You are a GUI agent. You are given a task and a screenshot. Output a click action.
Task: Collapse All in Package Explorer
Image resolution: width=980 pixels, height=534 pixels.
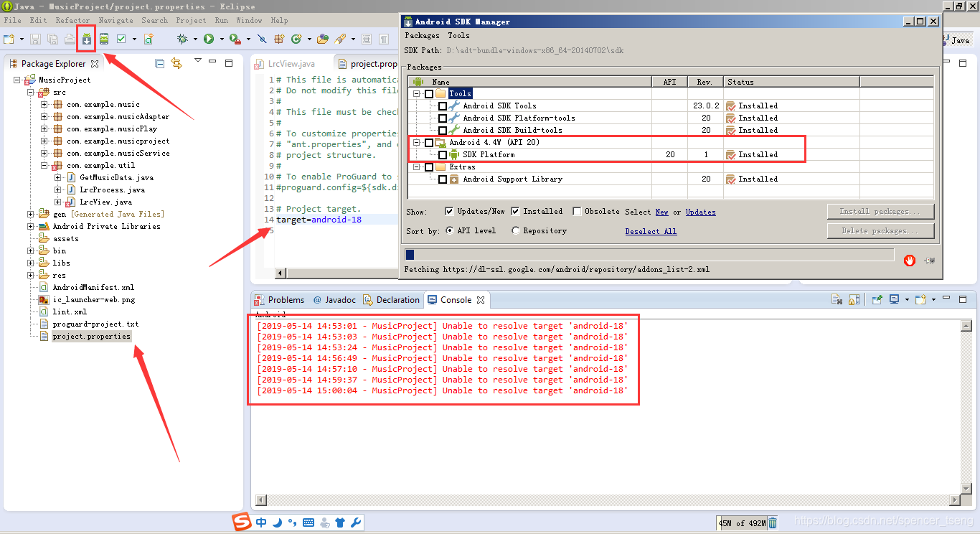click(x=160, y=63)
